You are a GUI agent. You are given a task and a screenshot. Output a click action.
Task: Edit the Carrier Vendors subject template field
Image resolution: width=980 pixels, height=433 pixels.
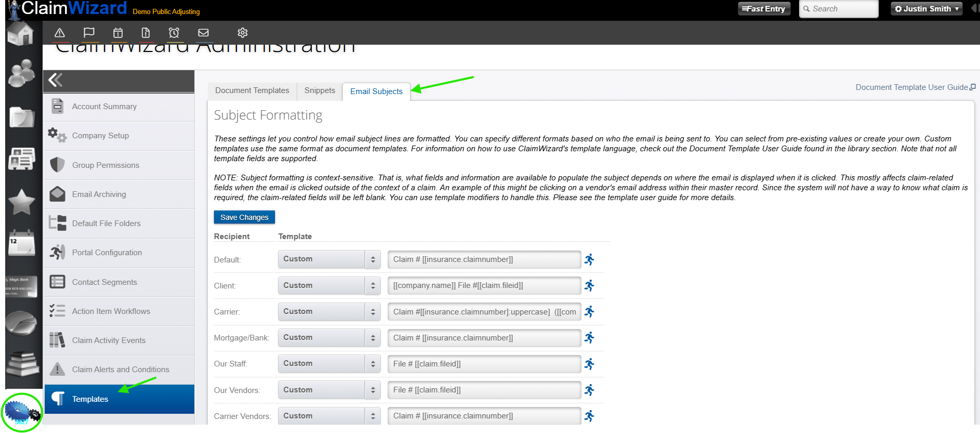484,416
